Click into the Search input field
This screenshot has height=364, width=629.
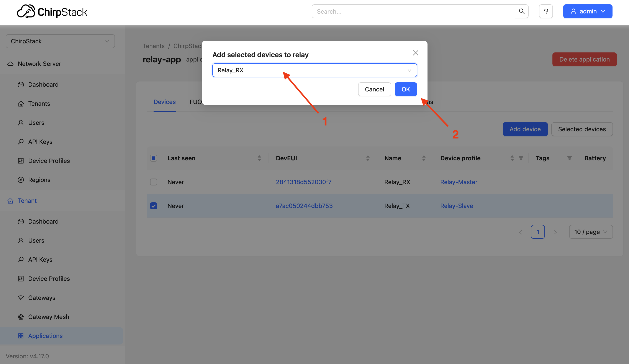413,11
